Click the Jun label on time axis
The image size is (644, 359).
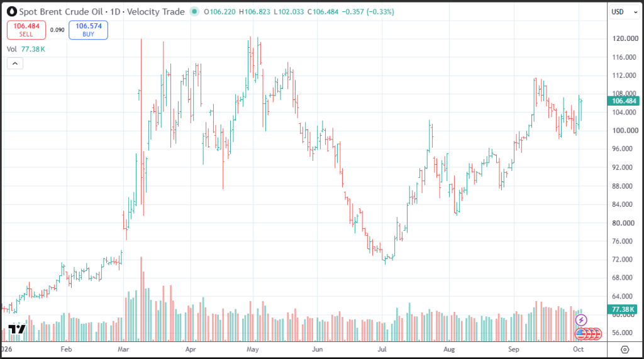tap(318, 350)
